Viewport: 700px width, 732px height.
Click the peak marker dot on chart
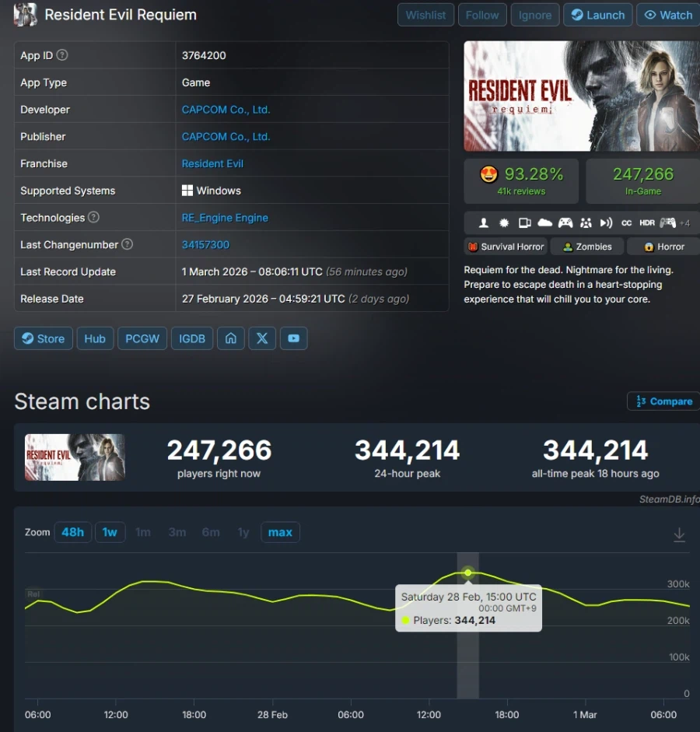[x=468, y=573]
